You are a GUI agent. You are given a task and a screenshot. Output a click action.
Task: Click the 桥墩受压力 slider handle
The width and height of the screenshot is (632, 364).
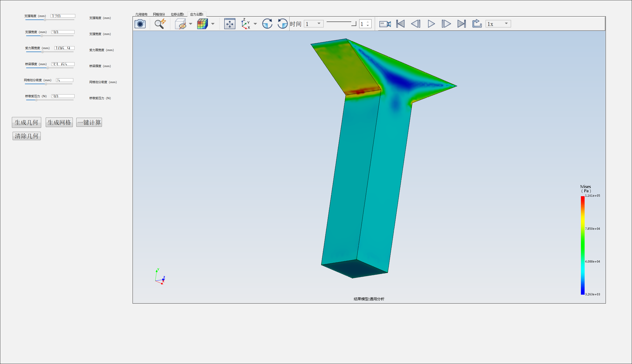click(x=36, y=100)
